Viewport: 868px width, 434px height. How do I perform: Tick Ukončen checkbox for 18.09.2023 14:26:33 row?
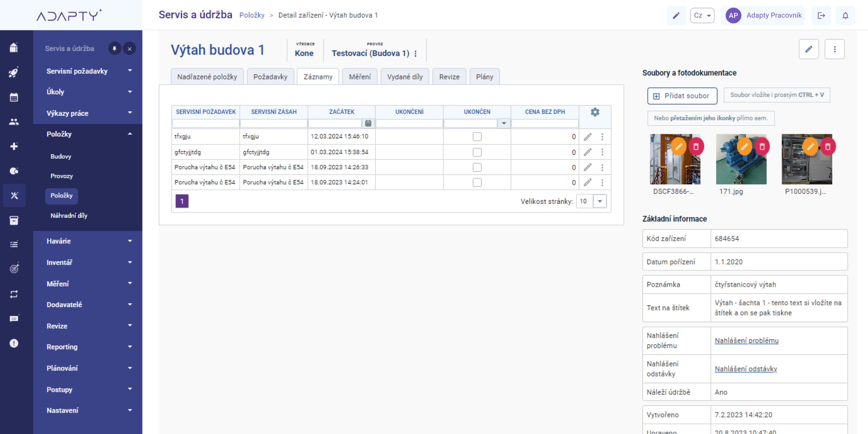click(x=477, y=167)
